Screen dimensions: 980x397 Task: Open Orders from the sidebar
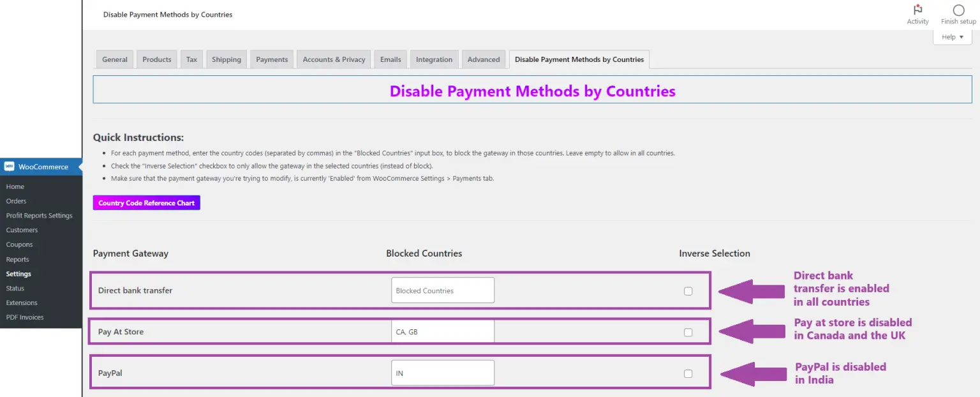tap(17, 200)
